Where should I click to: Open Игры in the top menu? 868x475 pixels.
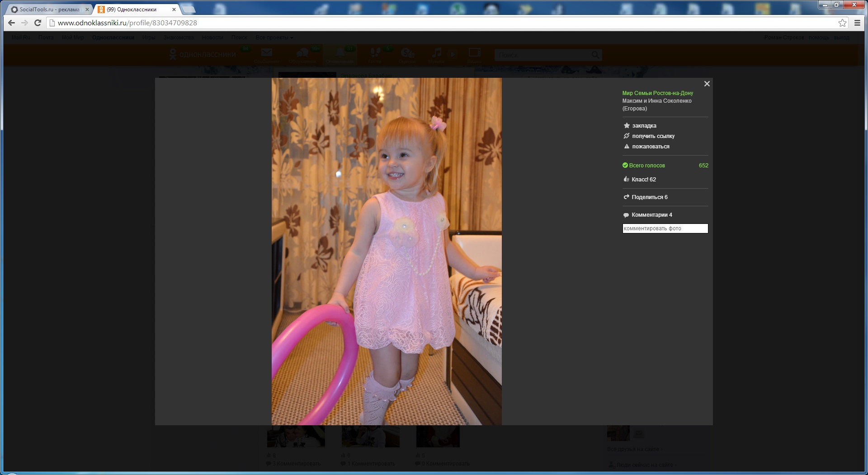(x=149, y=38)
